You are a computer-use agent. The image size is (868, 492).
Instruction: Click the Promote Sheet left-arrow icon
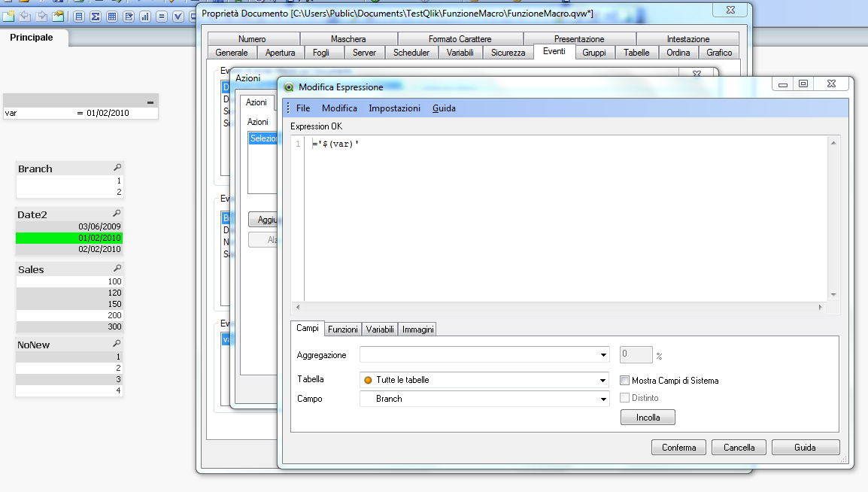click(25, 17)
